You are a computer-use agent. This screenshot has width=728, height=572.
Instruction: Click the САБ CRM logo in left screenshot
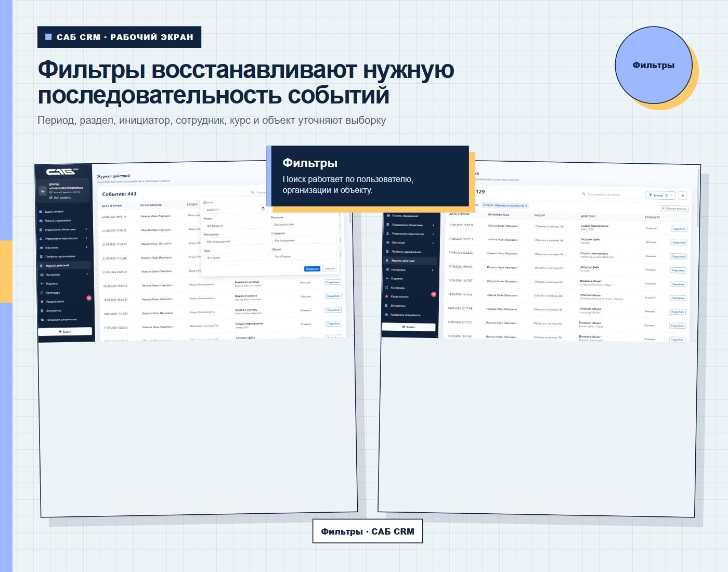62,172
